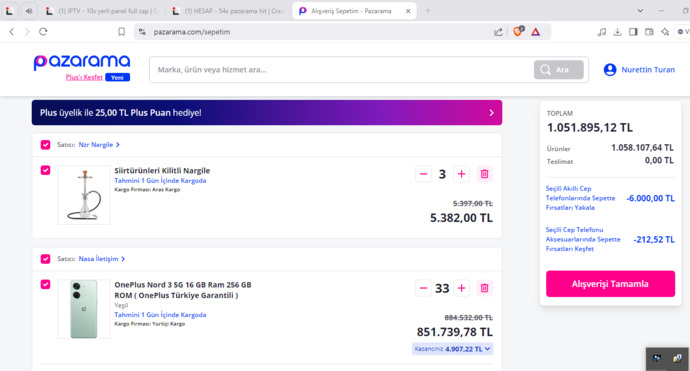Click the Yeni badge under the logo
The height and width of the screenshot is (371, 690).
(117, 77)
